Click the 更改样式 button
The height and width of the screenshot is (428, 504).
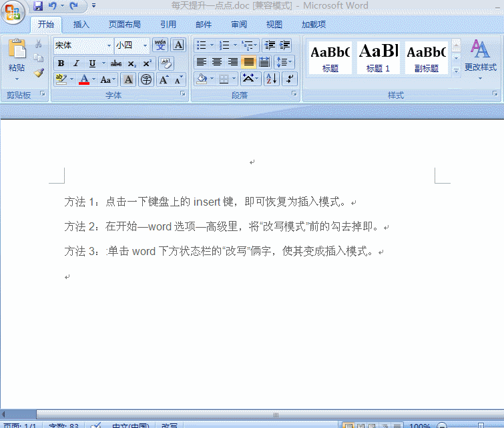click(x=481, y=59)
